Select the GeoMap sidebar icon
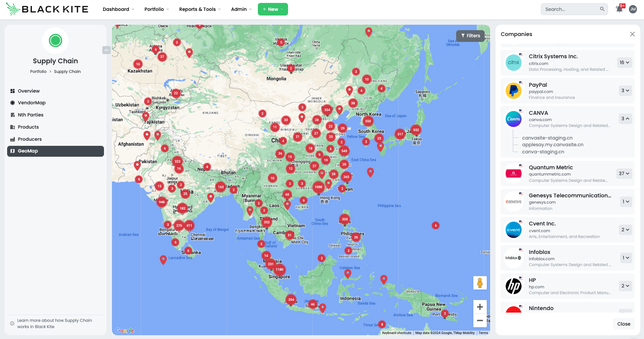 13,151
